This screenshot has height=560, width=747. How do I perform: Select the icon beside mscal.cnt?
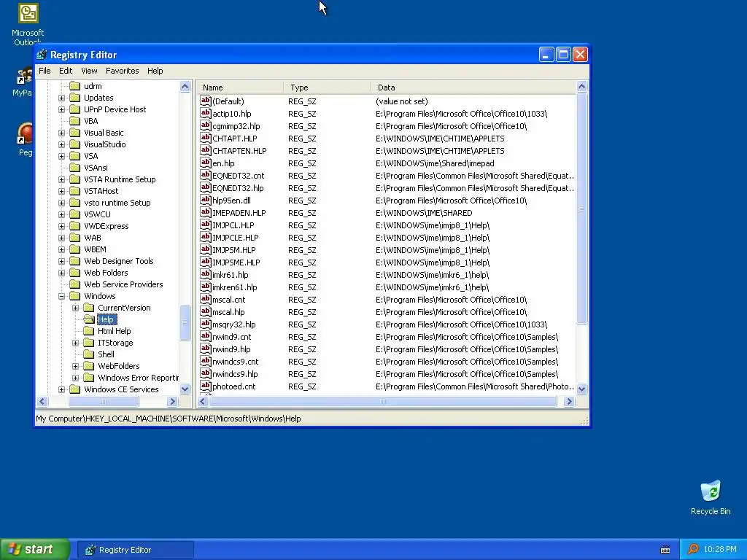(x=205, y=299)
